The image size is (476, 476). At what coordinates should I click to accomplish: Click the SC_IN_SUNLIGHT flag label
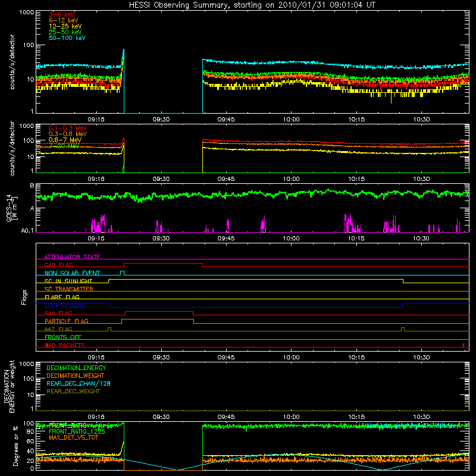click(x=68, y=281)
